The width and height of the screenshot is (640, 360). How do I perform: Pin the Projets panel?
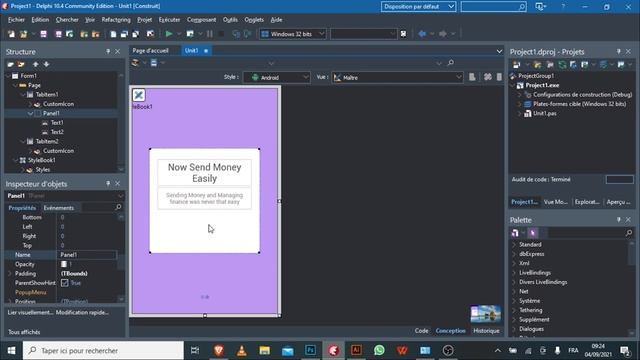[619, 51]
